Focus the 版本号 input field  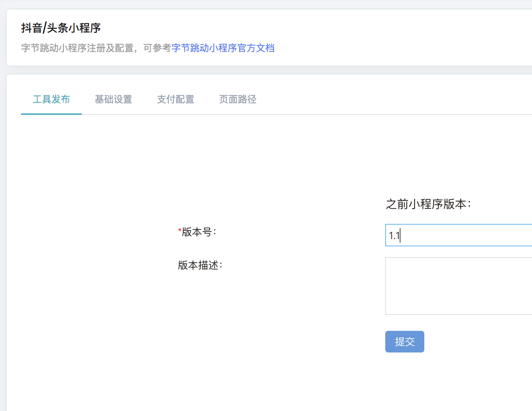point(459,235)
